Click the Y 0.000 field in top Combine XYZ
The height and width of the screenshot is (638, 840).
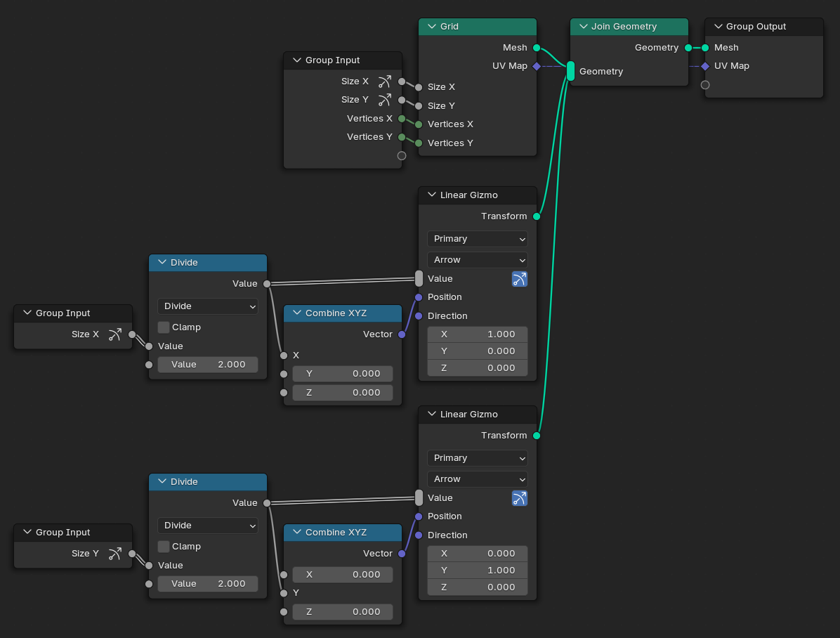click(342, 374)
